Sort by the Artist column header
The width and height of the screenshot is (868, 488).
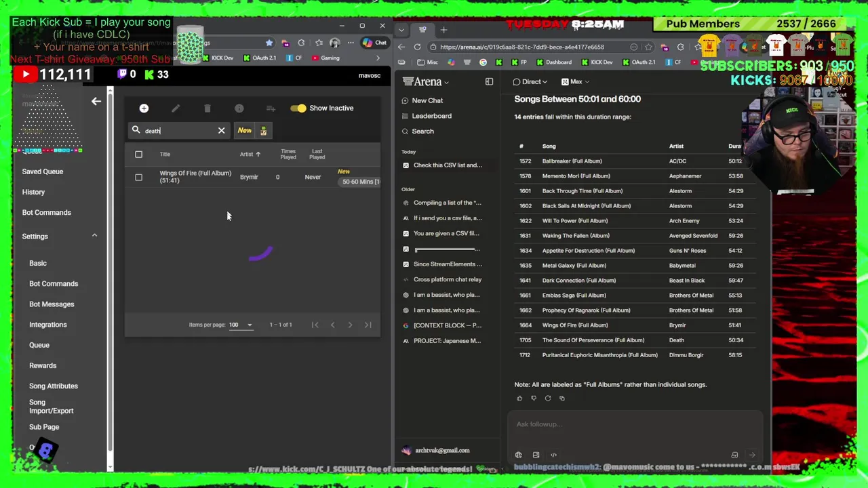point(246,155)
